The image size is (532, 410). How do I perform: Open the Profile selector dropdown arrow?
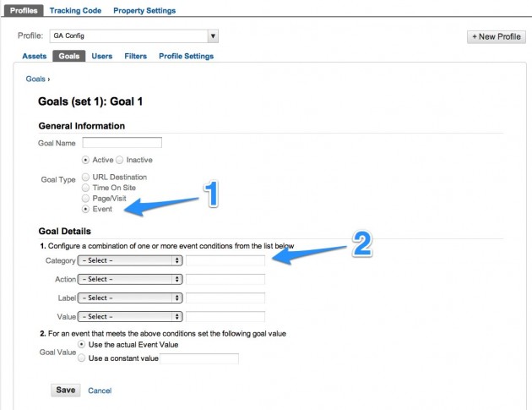pyautogui.click(x=213, y=36)
